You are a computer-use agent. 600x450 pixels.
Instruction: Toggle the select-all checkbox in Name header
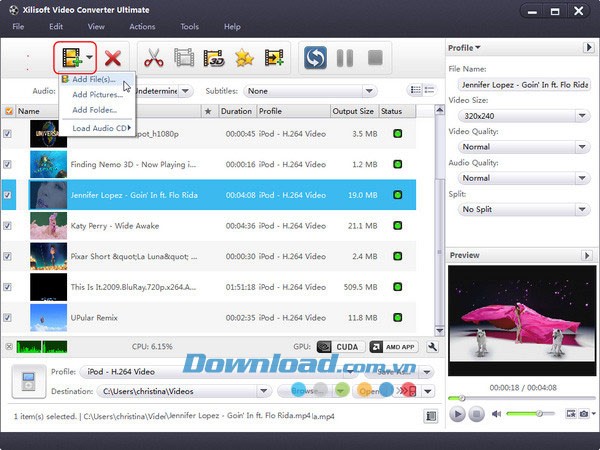8,111
